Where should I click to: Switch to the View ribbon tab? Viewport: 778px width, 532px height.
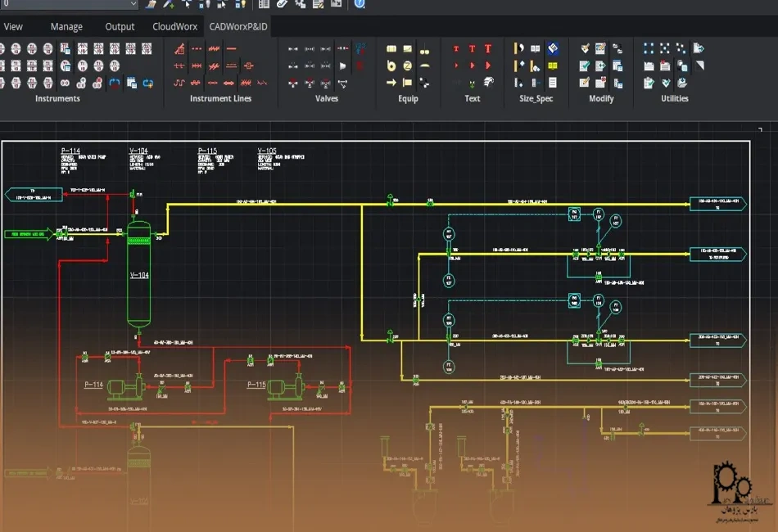coord(13,27)
